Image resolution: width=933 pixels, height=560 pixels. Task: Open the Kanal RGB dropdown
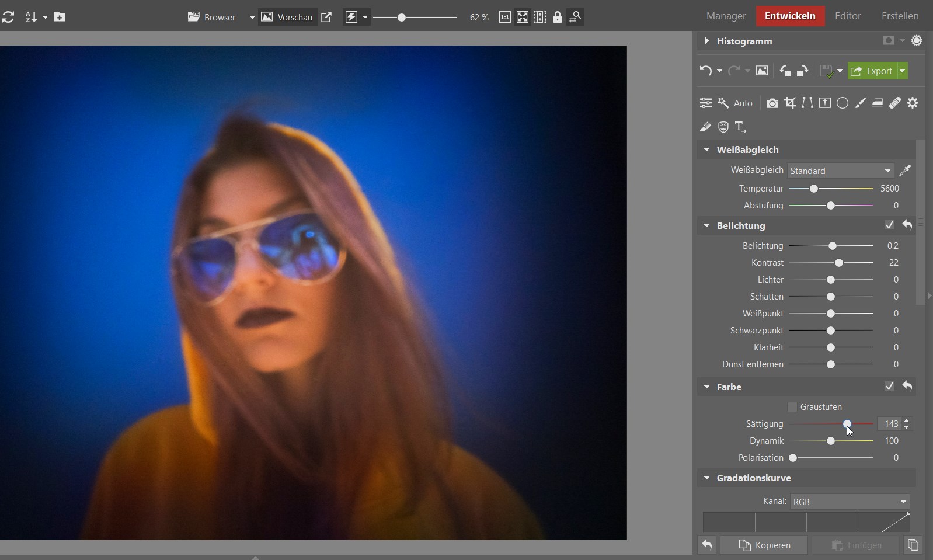pos(850,502)
